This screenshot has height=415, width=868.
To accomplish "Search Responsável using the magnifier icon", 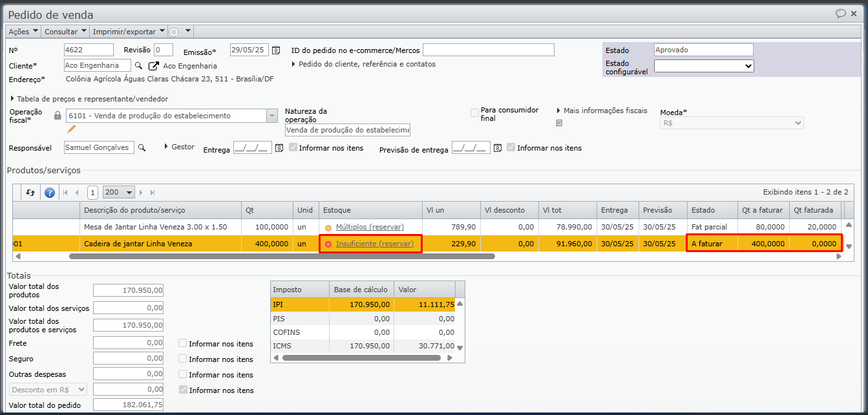I will [142, 147].
